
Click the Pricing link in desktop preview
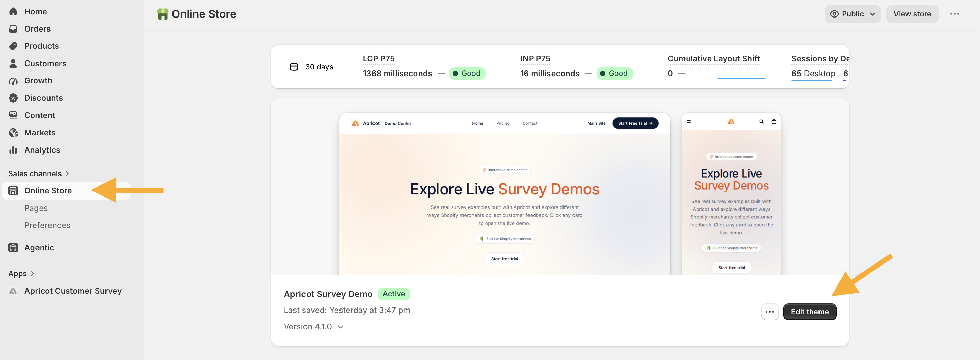503,123
